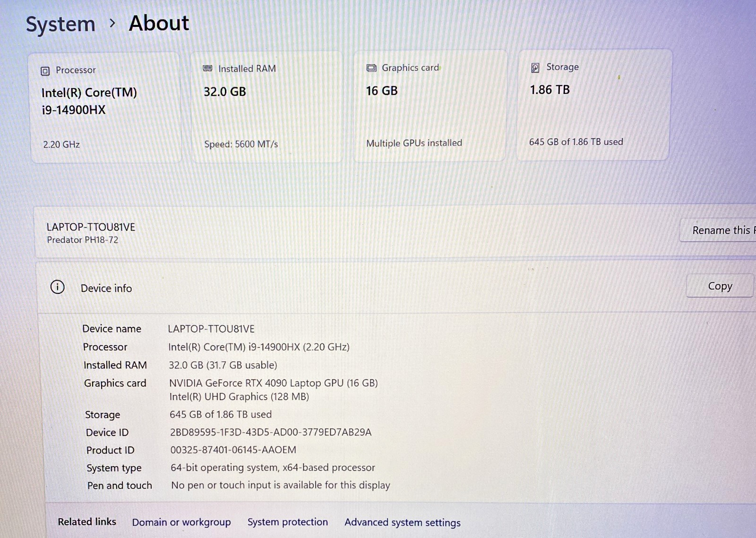Click the Related links label
The height and width of the screenshot is (538, 756).
[87, 521]
